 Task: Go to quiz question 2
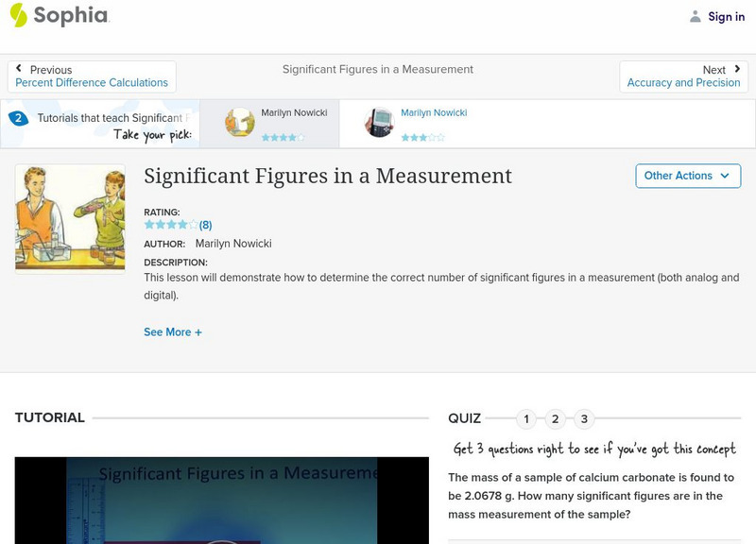point(556,418)
